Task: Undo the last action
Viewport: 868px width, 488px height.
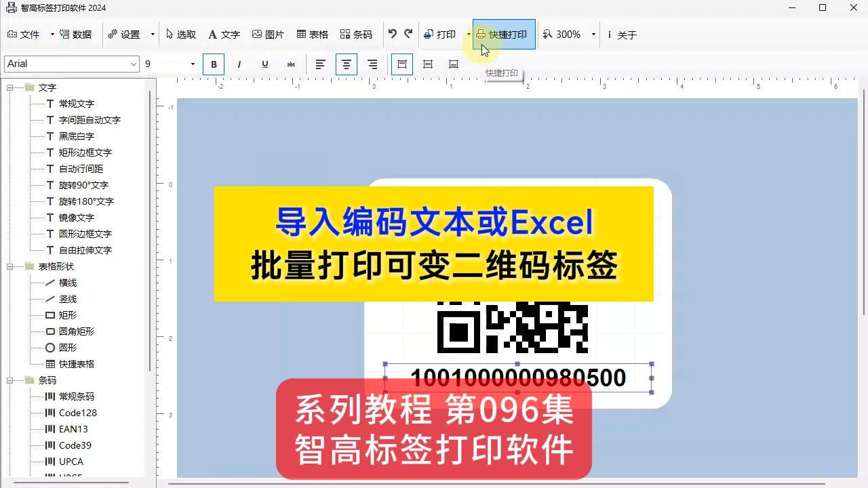Action: [x=392, y=34]
